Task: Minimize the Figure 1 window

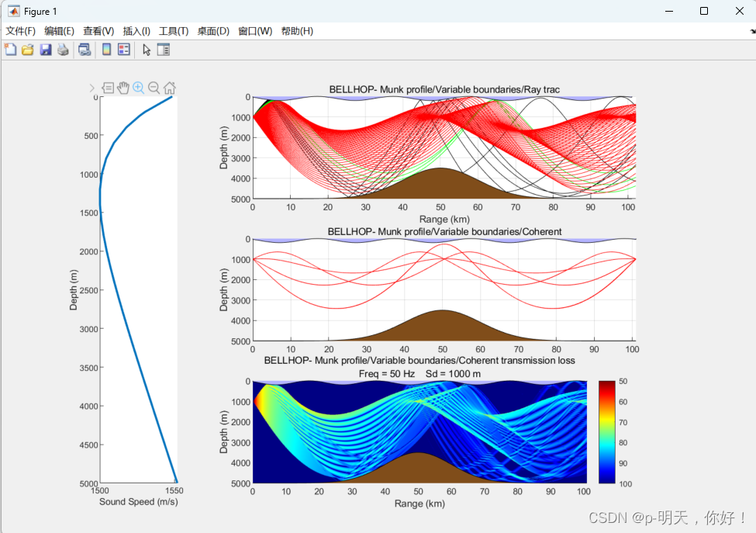Action: (668, 11)
